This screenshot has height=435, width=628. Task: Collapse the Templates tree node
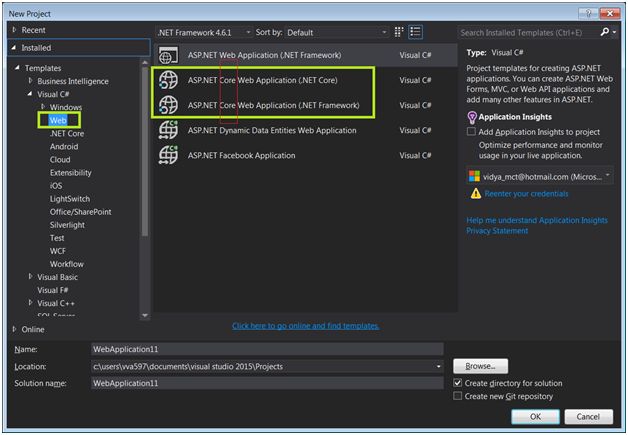click(17, 68)
